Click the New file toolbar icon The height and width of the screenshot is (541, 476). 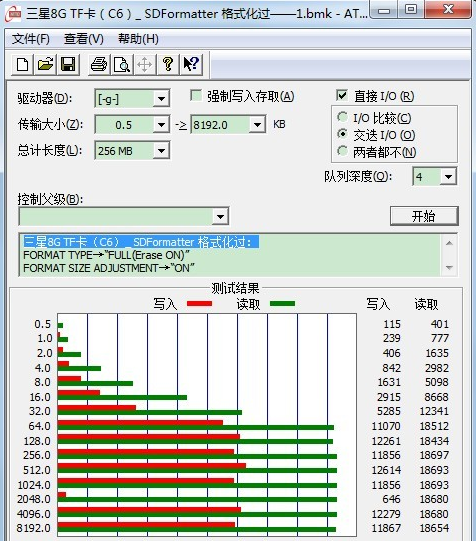[22, 64]
